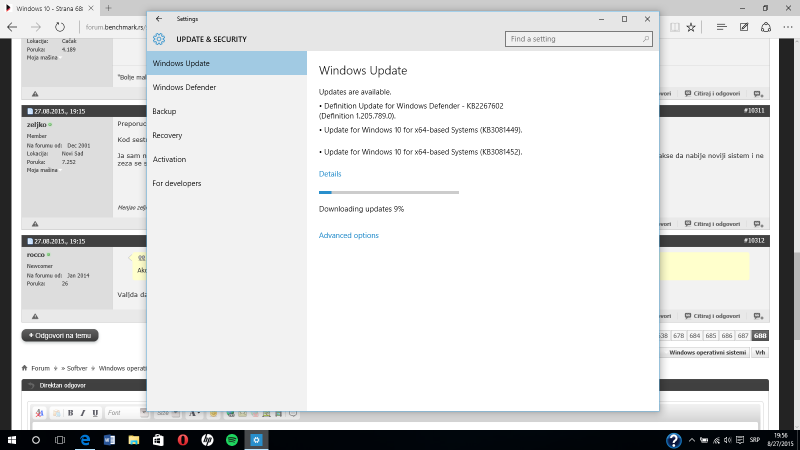Open the Backup section

(227, 111)
